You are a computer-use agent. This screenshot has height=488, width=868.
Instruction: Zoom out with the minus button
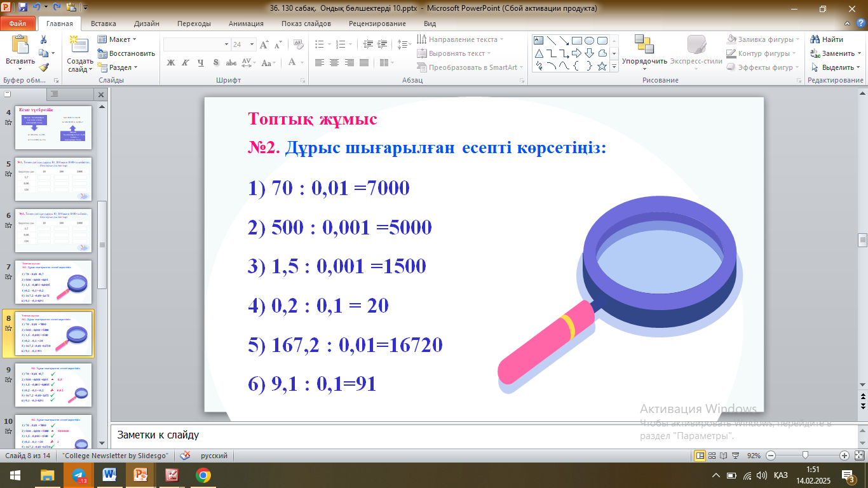coord(770,456)
